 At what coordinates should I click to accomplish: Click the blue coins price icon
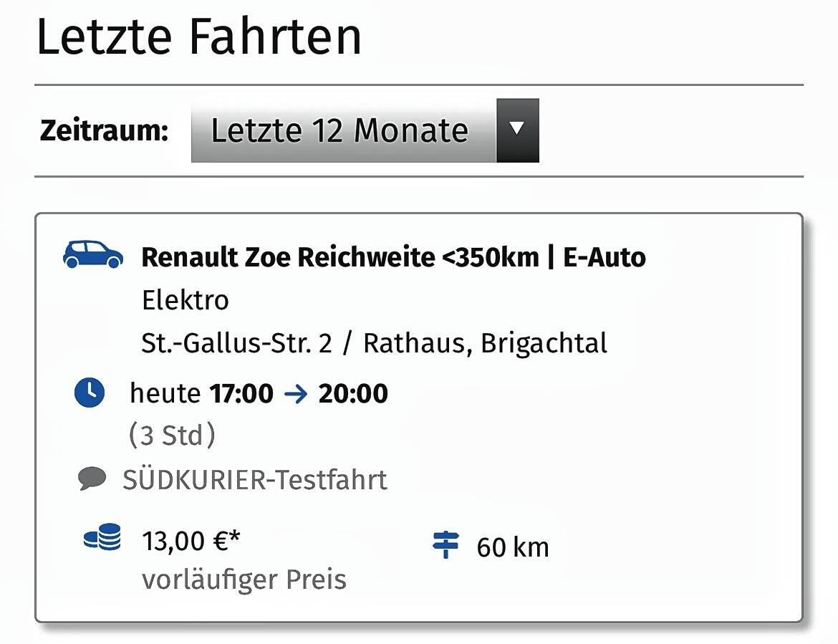pyautogui.click(x=102, y=537)
